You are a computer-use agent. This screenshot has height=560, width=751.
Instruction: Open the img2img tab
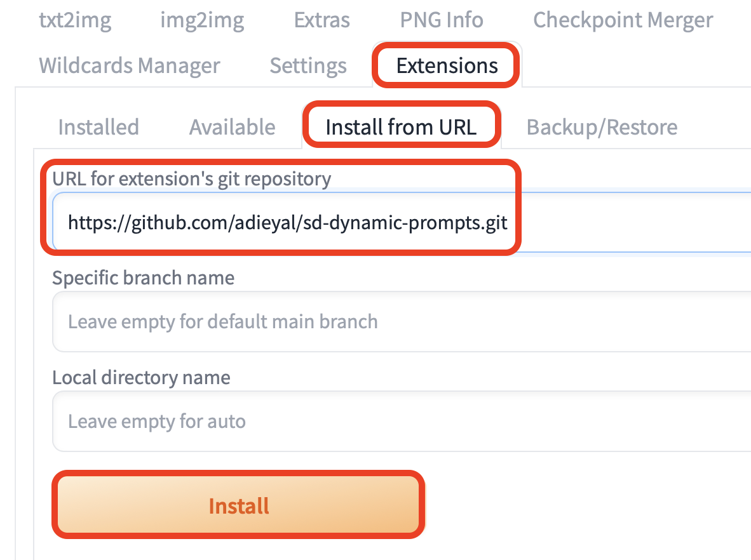202,20
